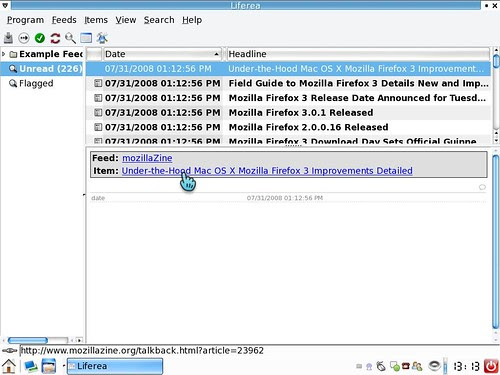Image resolution: width=500 pixels, height=375 pixels.
Task: Click the feed list horizontal scrollbar thumb
Action: coord(28,340)
